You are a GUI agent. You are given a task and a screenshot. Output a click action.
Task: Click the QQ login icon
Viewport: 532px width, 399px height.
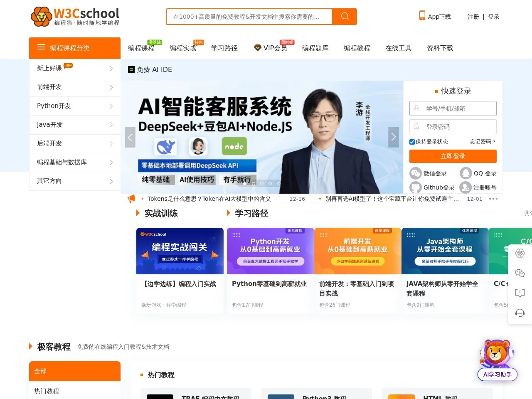coord(466,173)
